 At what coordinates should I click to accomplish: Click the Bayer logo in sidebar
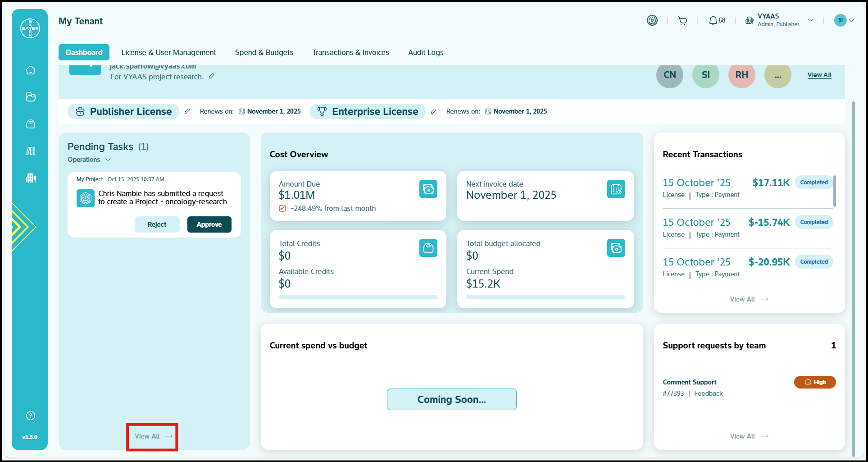[30, 28]
